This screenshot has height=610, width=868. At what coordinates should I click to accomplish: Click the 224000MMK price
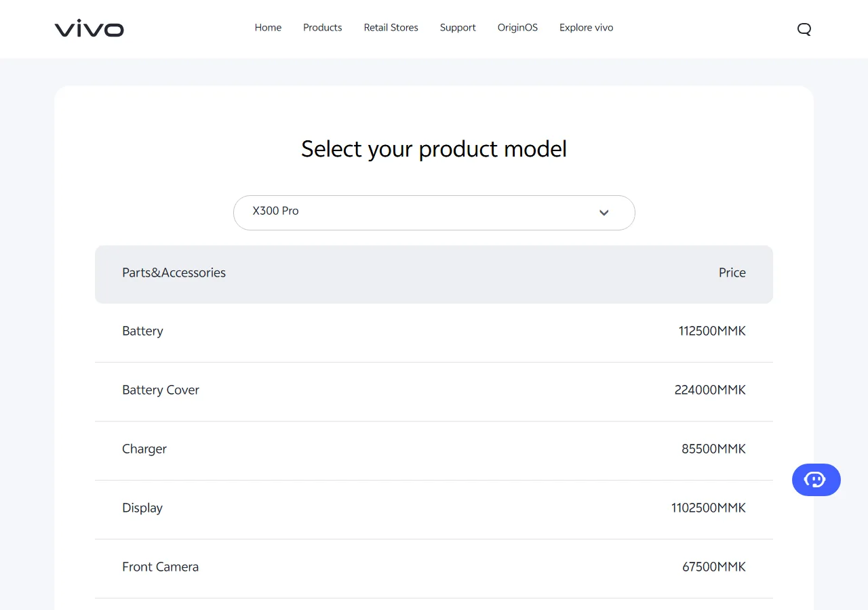pos(710,390)
